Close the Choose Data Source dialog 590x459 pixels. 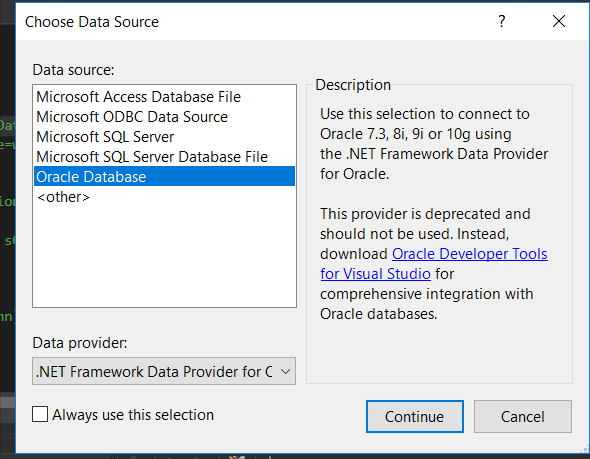tap(559, 21)
